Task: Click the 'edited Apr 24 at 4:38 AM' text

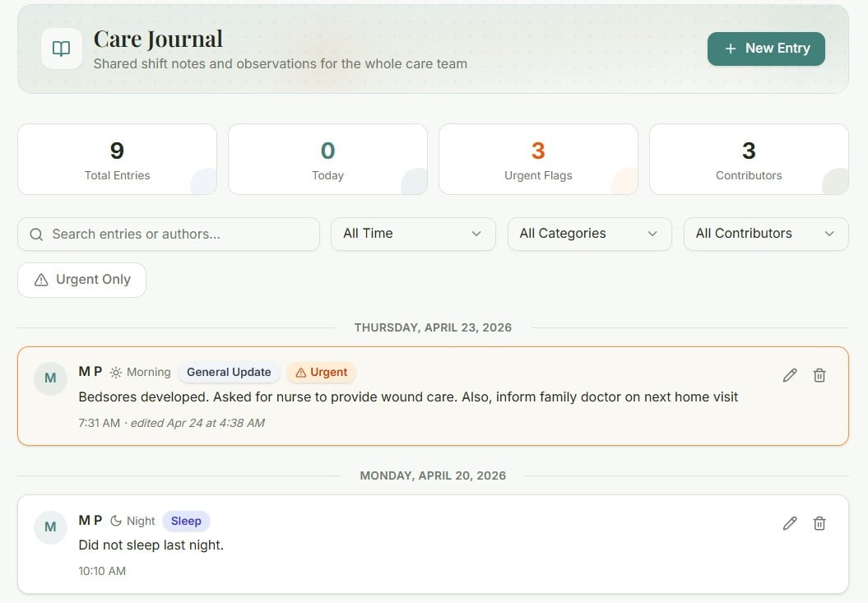Action: [197, 423]
